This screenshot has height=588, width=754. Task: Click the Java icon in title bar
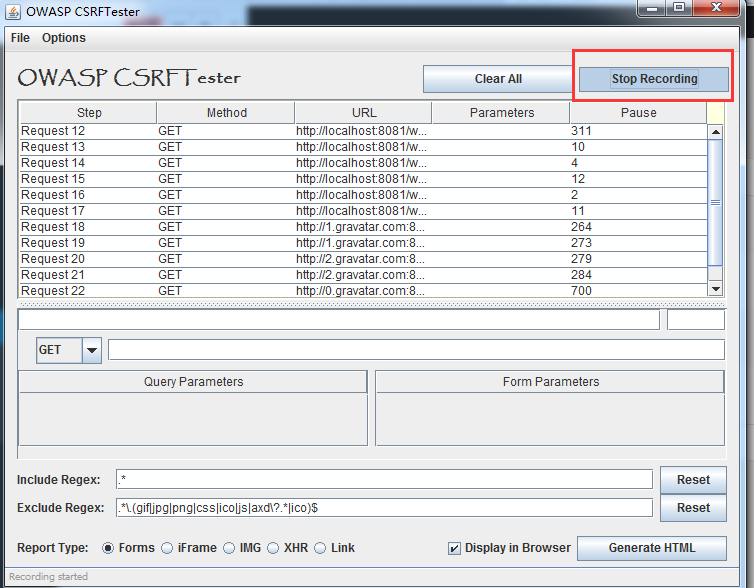13,12
